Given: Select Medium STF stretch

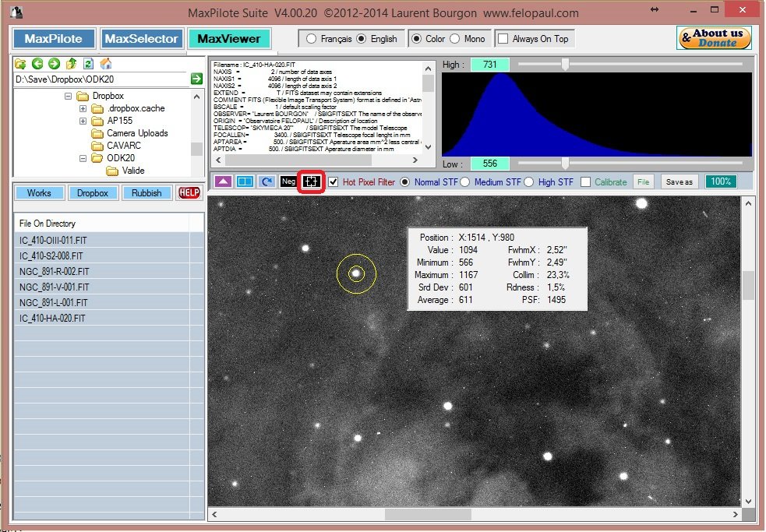Looking at the screenshot, I should (x=464, y=181).
